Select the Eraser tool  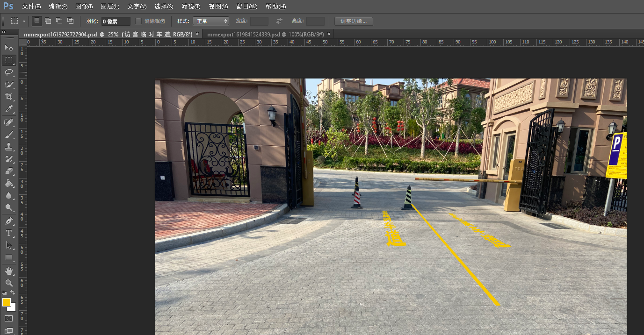9,171
